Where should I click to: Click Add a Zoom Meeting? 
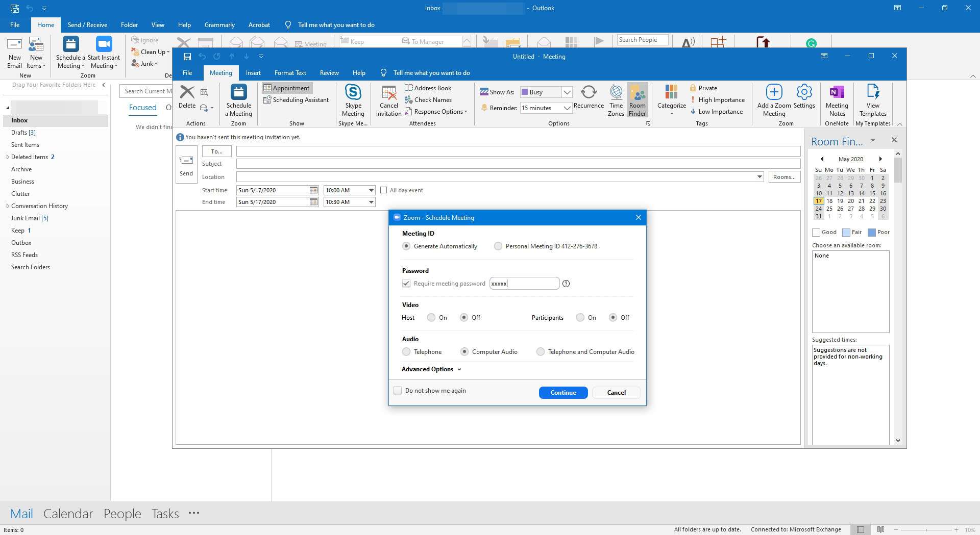(x=774, y=100)
